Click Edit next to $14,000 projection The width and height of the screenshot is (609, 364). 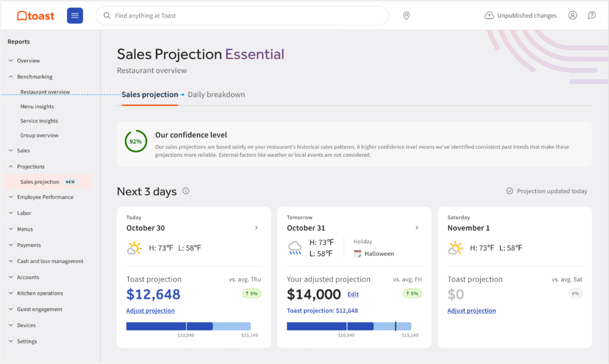[353, 294]
